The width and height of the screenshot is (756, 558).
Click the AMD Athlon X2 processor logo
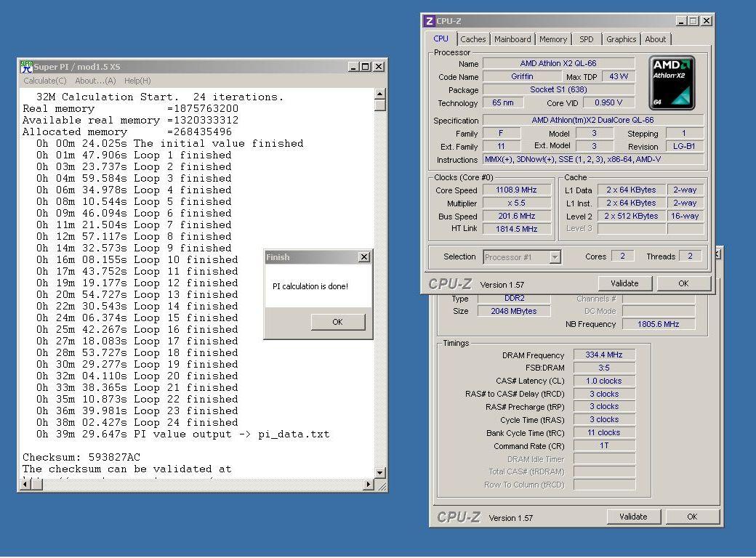[671, 83]
